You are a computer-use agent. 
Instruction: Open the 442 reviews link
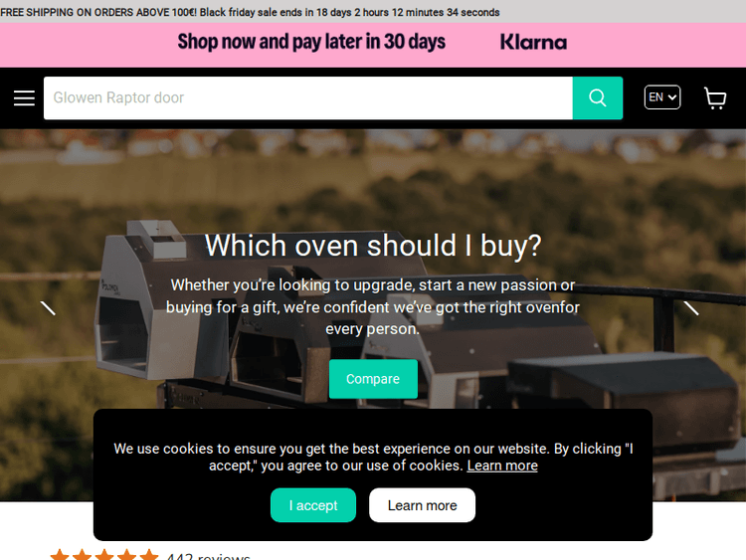pos(209,556)
